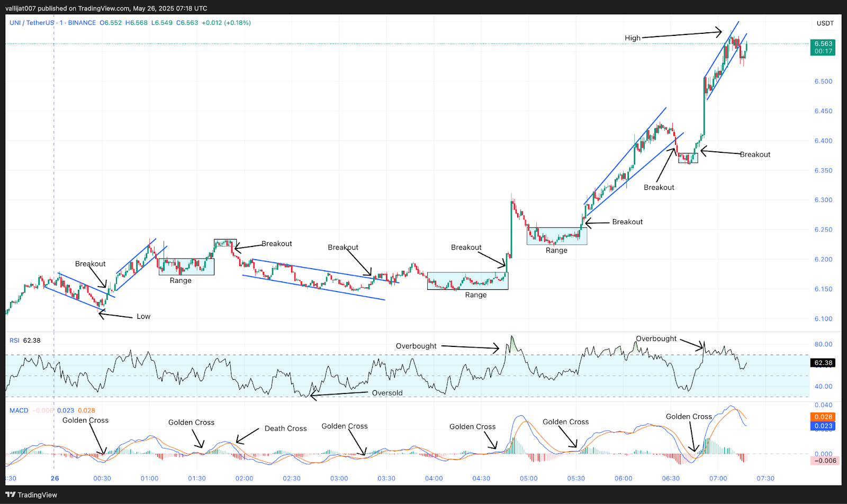This screenshot has height=504, width=847.
Task: Click the 00:17 bar countdown timer
Action: click(823, 51)
